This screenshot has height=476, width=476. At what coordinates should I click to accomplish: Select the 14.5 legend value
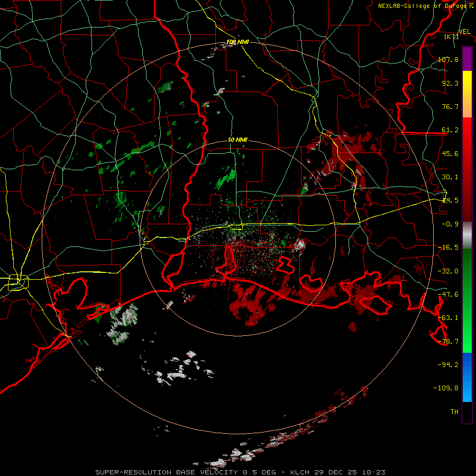450,200
